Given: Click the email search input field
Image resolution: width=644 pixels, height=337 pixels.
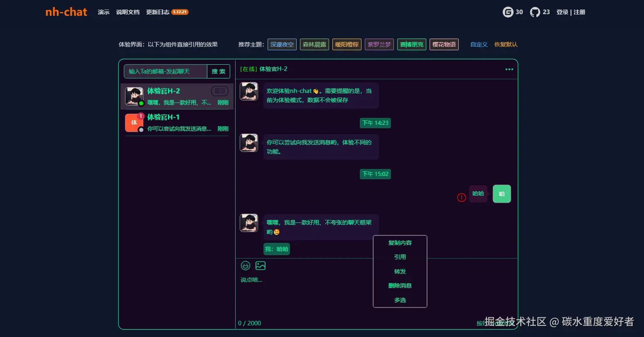Looking at the screenshot, I should [165, 71].
